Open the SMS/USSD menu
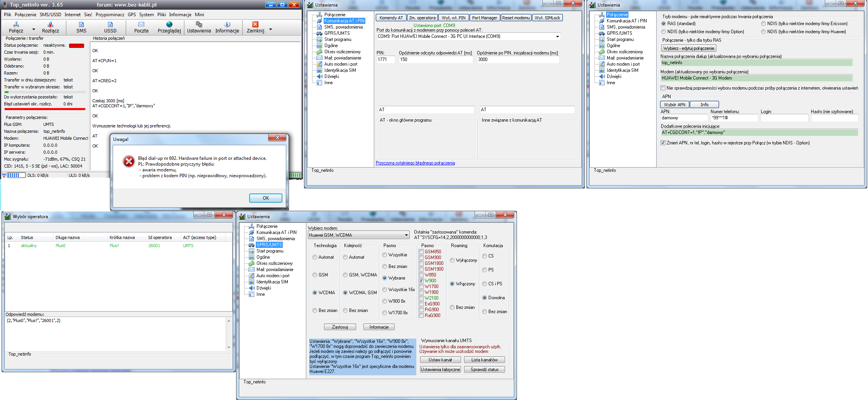Viewport: 868px width, 400px height. (x=50, y=15)
